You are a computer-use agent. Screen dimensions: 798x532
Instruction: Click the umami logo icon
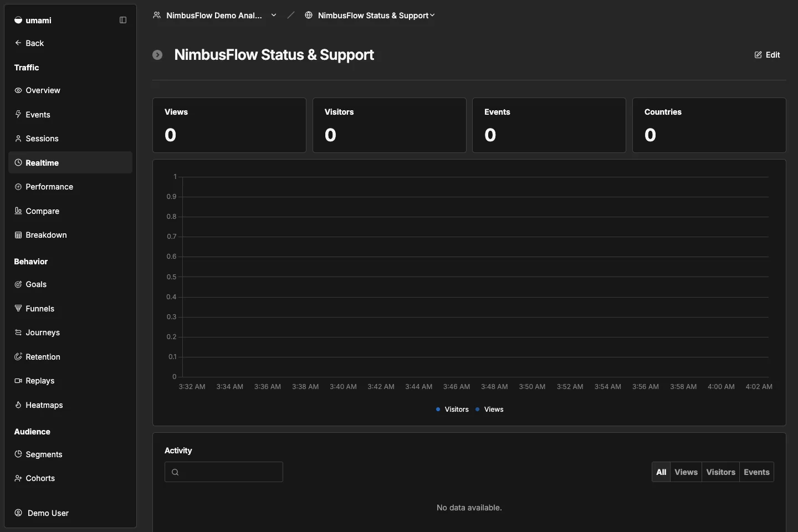tap(18, 20)
